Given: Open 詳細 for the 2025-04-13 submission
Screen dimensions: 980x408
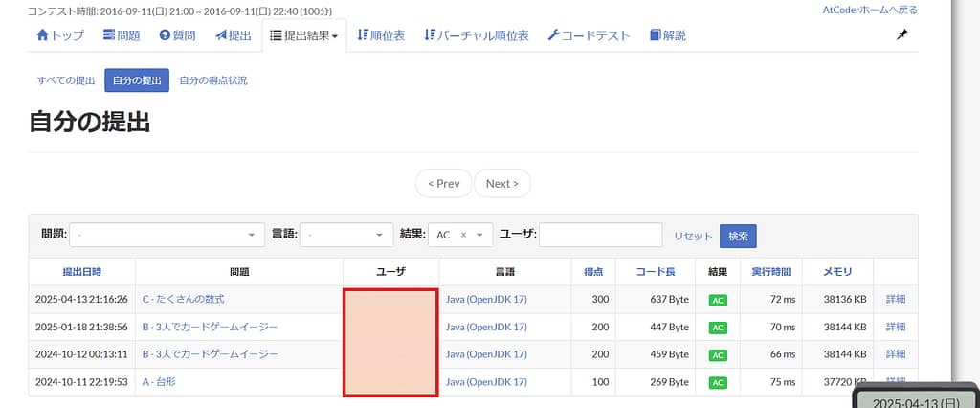Looking at the screenshot, I should tap(896, 299).
